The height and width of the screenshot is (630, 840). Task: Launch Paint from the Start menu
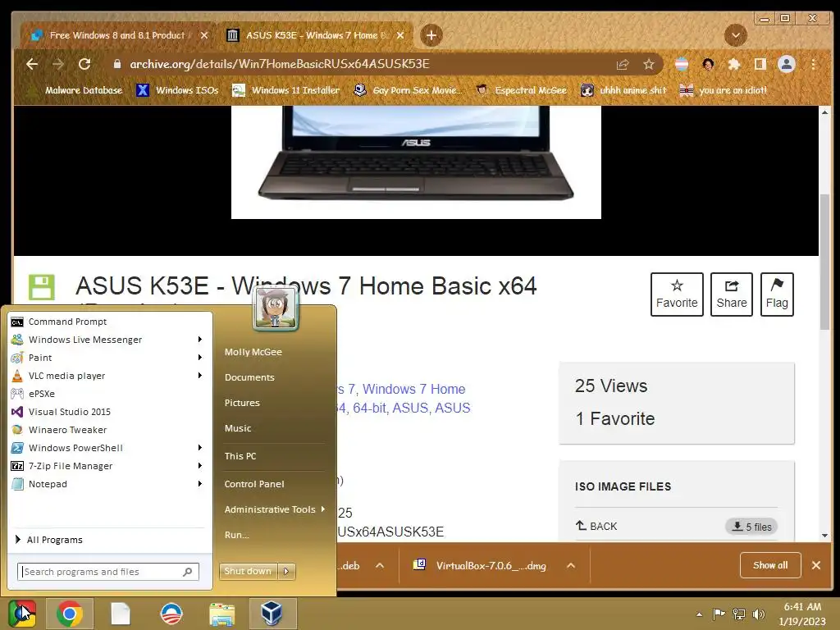[102, 358]
